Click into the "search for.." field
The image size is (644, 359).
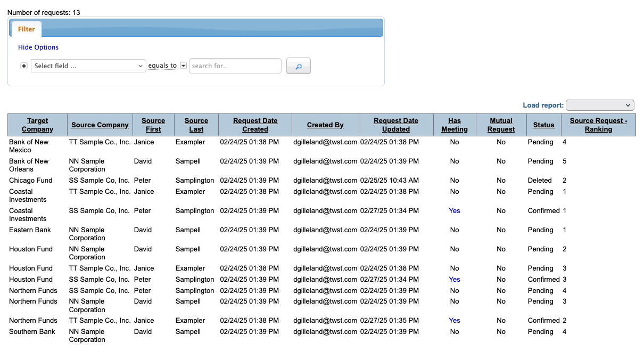click(x=235, y=66)
